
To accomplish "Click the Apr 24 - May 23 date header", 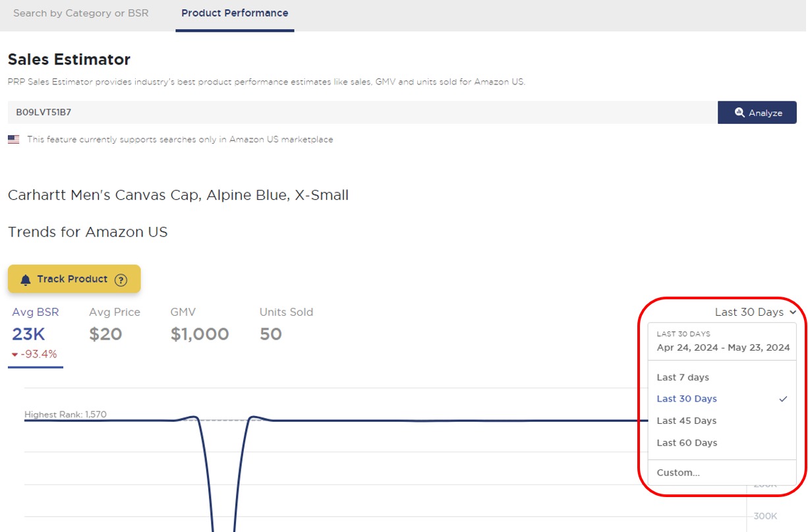I will click(722, 347).
